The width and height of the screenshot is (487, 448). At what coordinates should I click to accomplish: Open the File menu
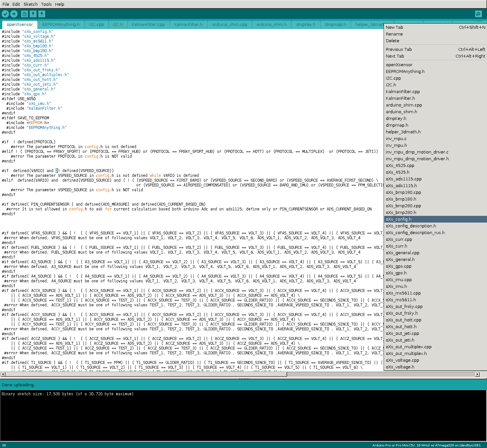pyautogui.click(x=6, y=4)
